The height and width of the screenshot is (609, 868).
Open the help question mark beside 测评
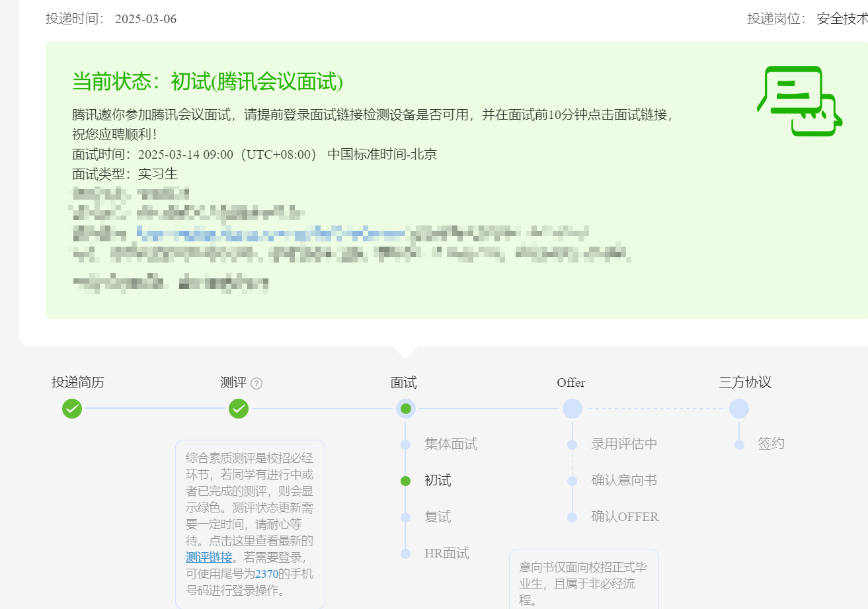(256, 384)
